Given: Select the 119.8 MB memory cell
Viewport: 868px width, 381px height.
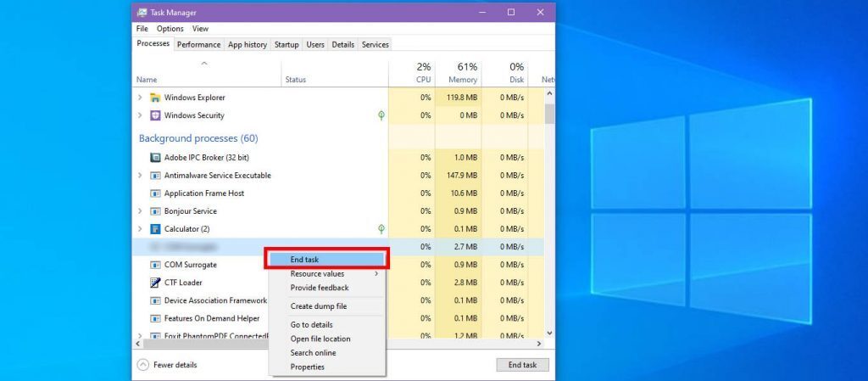Looking at the screenshot, I should click(459, 98).
